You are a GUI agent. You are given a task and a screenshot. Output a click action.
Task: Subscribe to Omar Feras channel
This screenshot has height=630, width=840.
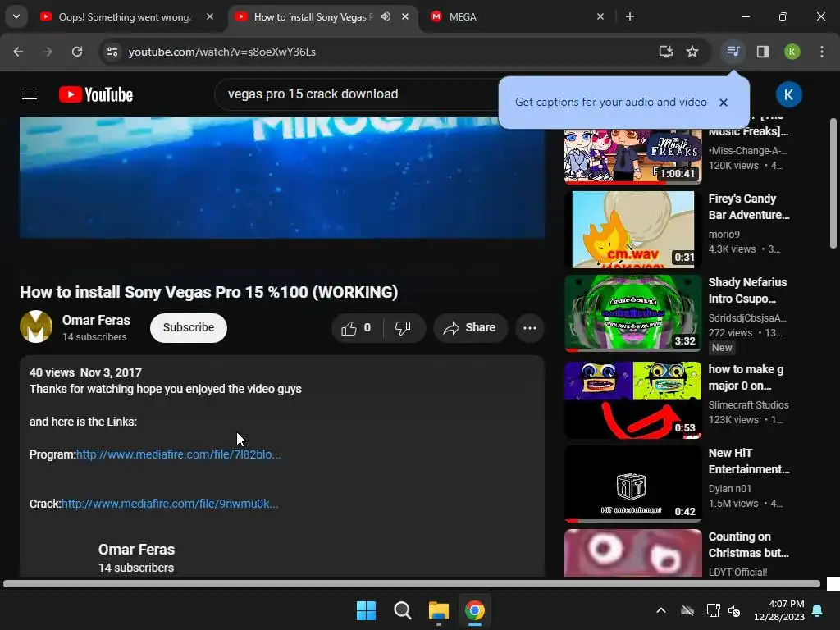coord(189,327)
